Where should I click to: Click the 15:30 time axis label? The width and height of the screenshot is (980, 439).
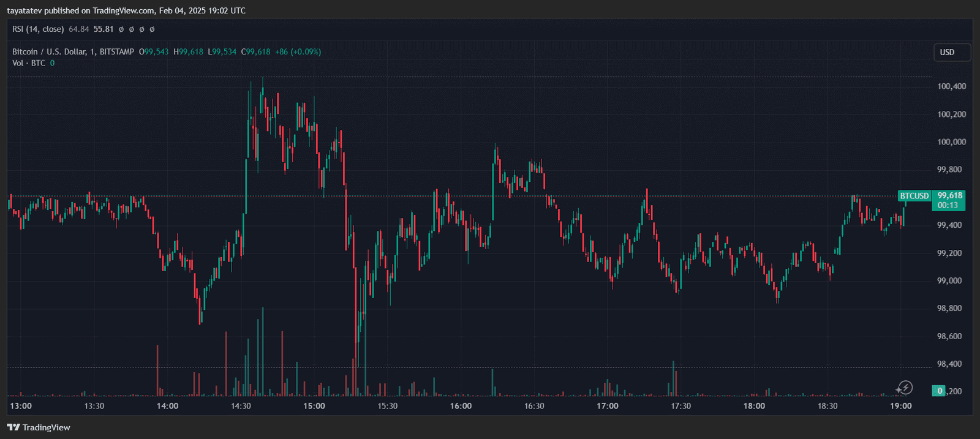click(x=388, y=406)
